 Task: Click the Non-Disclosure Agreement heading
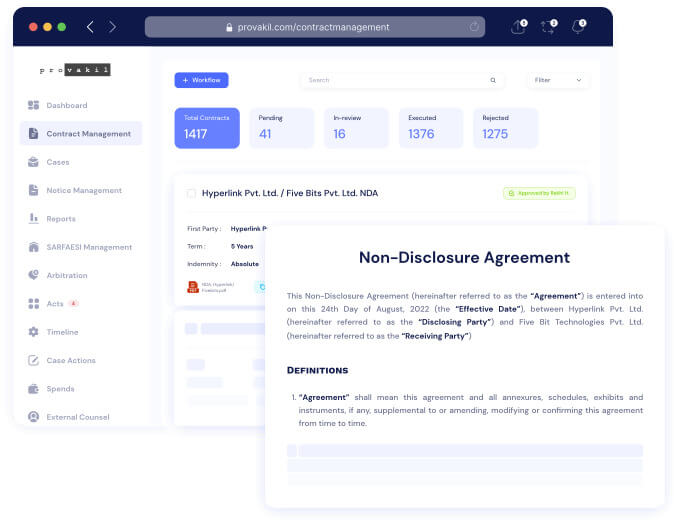click(464, 257)
